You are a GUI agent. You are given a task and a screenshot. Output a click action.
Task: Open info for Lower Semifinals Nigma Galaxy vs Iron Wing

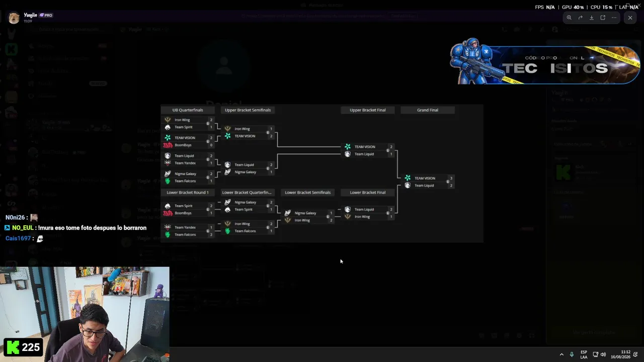click(x=328, y=217)
